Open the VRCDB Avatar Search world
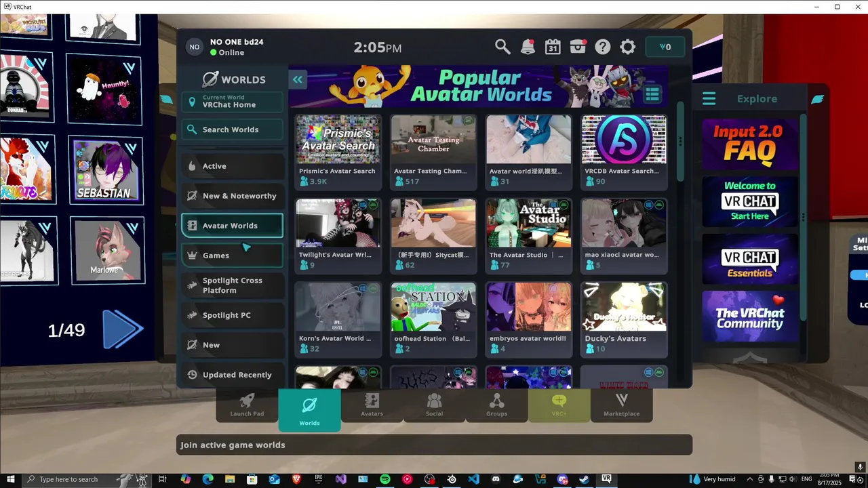 pyautogui.click(x=624, y=152)
